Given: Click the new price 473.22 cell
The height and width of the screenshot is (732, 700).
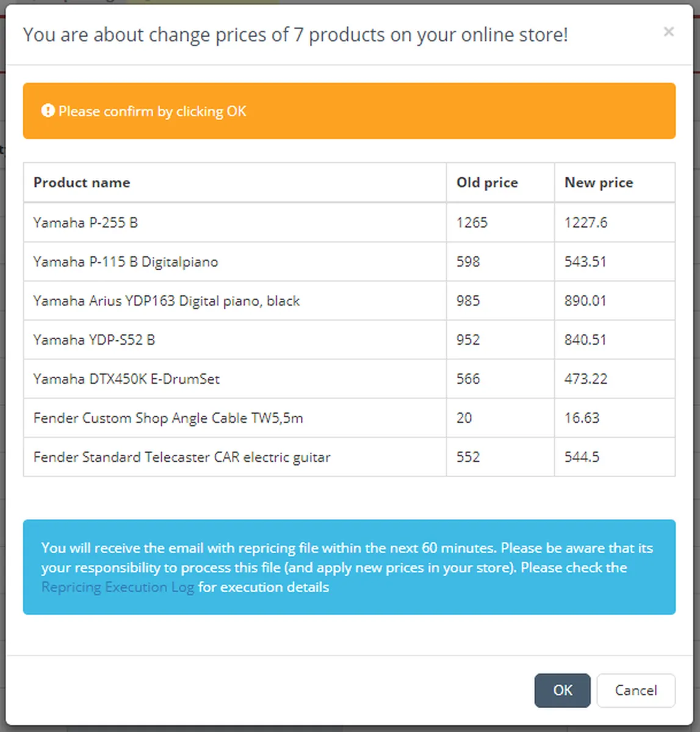Looking at the screenshot, I should click(586, 379).
